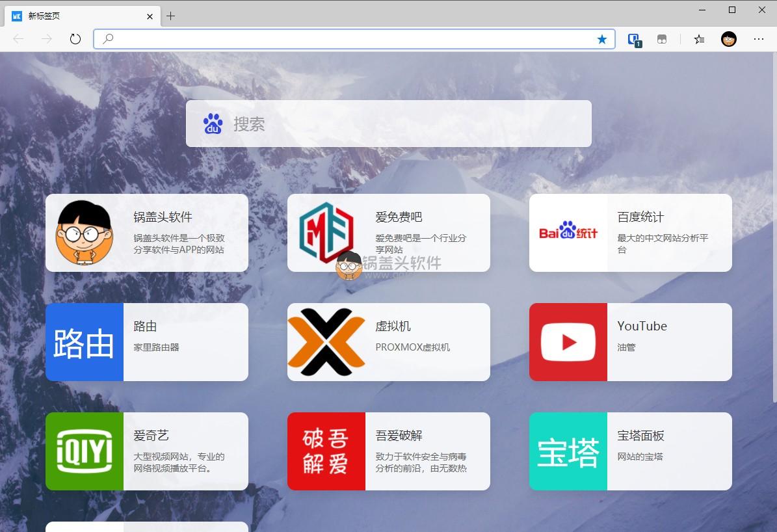Click the red YouTube play icon
This screenshot has height=532, width=777.
pos(568,342)
